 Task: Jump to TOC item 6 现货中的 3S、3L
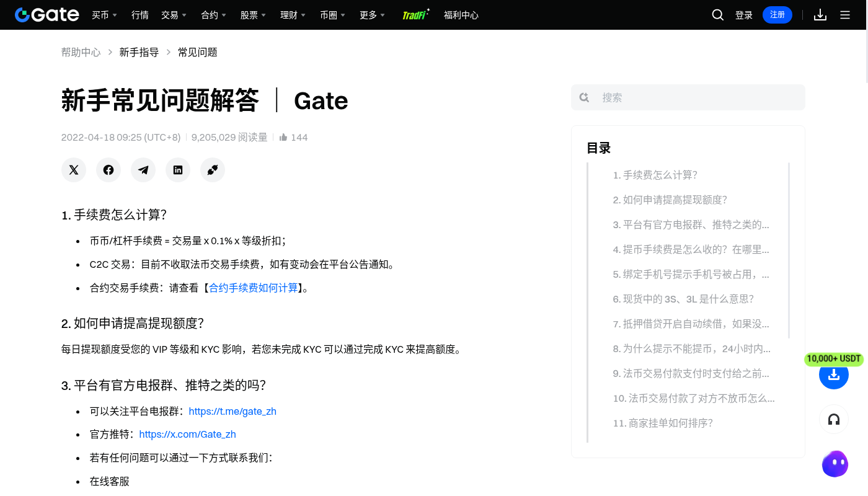(x=683, y=299)
